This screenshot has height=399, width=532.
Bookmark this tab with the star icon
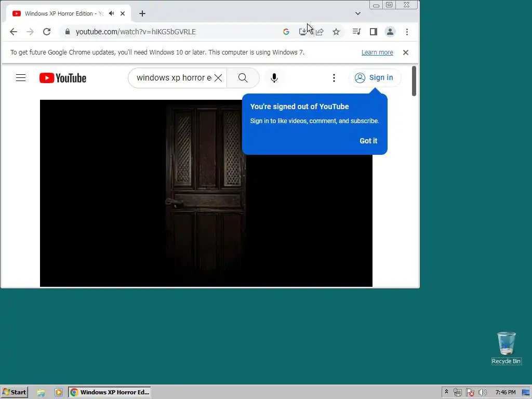tap(336, 32)
